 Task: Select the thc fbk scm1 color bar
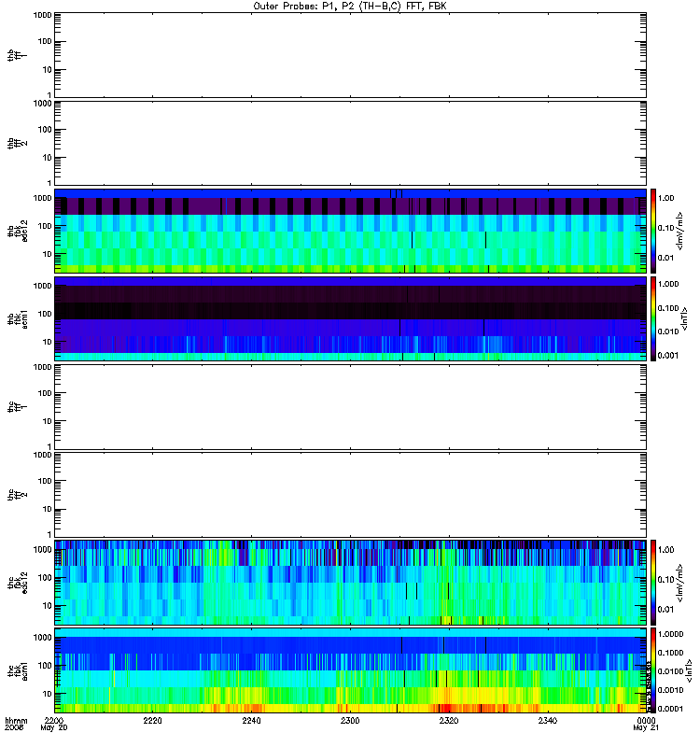(653, 670)
